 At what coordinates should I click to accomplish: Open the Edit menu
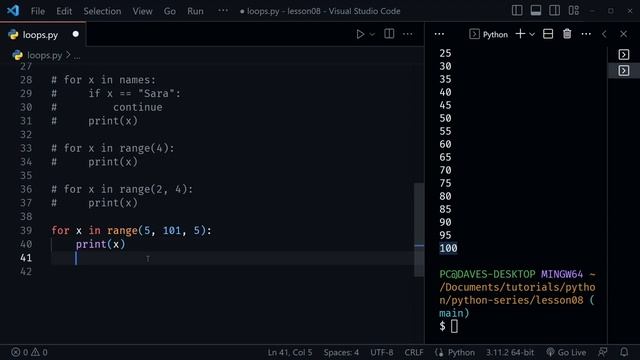[x=64, y=11]
